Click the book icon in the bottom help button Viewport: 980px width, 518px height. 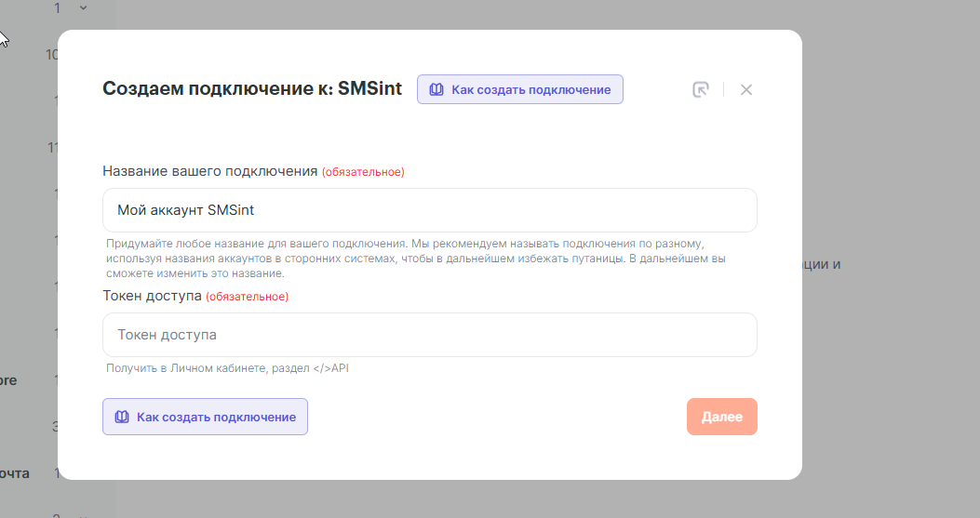(x=121, y=417)
